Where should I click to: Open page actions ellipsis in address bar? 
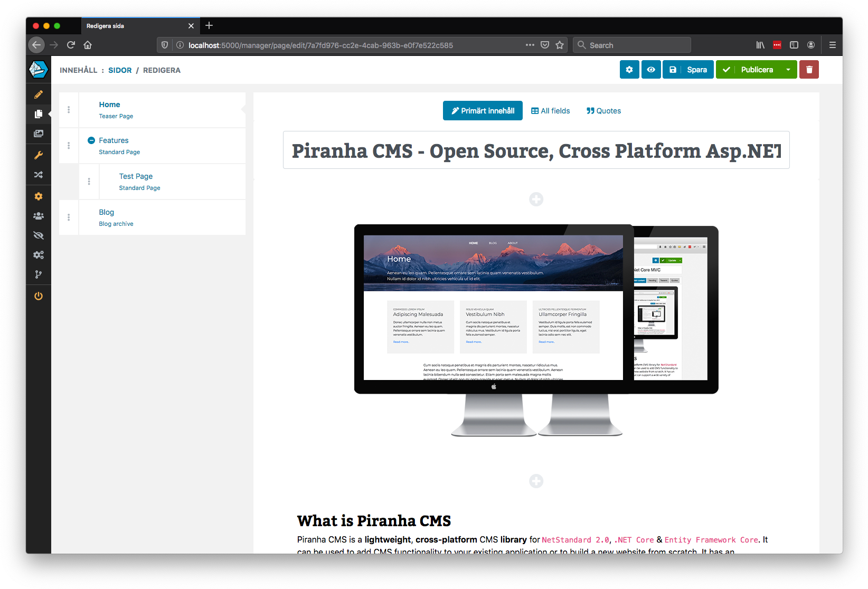[530, 45]
